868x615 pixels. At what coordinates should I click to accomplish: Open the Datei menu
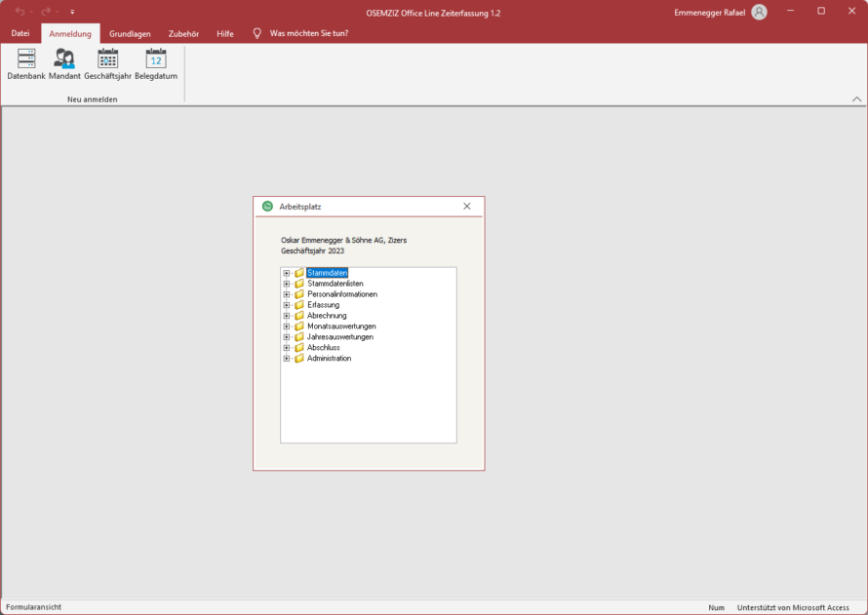pyautogui.click(x=20, y=33)
